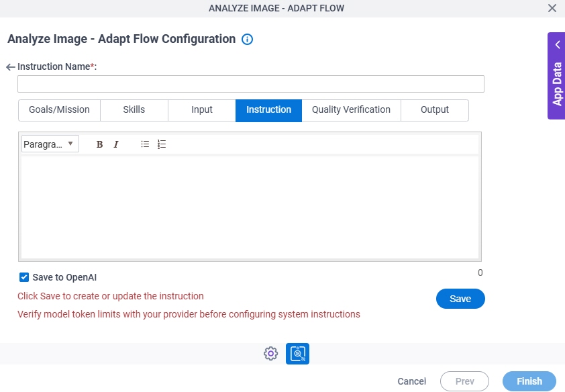Open the Quality Verification tab
This screenshot has height=392, width=565.
[352, 110]
